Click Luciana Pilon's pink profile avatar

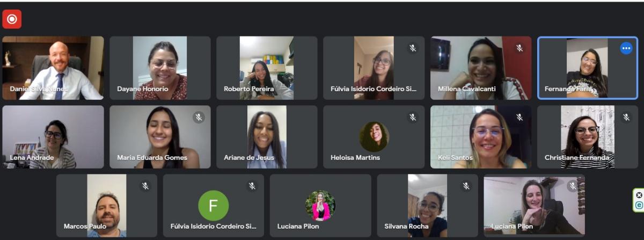(320, 206)
